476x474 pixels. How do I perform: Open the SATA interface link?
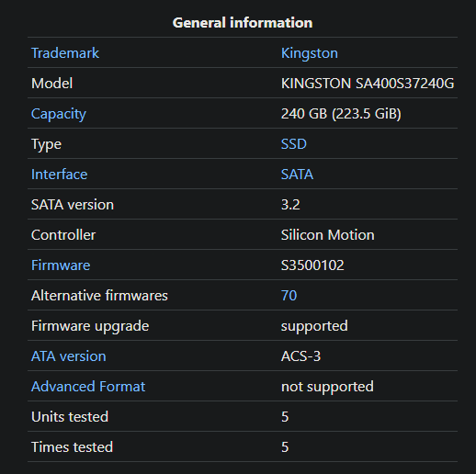pyautogui.click(x=297, y=175)
